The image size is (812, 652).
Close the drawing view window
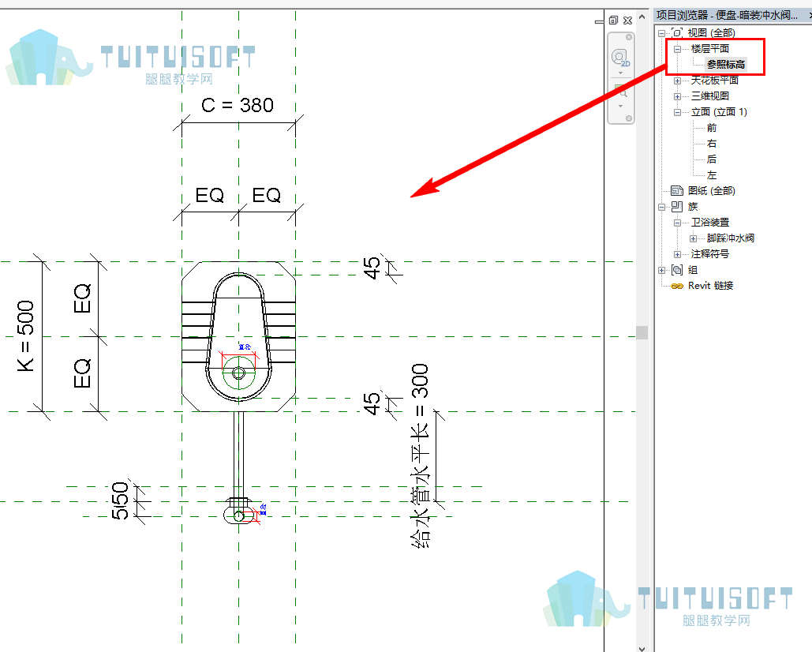[x=627, y=21]
